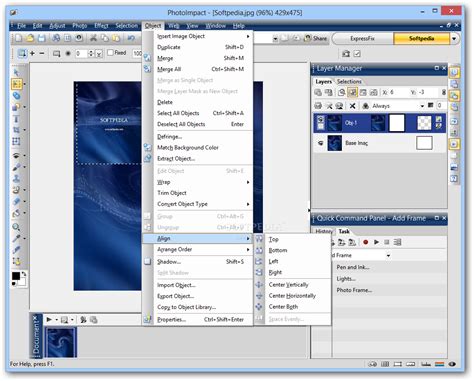Click the Undo arrow icon
Viewport: 474px width, 381px height.
(x=131, y=38)
